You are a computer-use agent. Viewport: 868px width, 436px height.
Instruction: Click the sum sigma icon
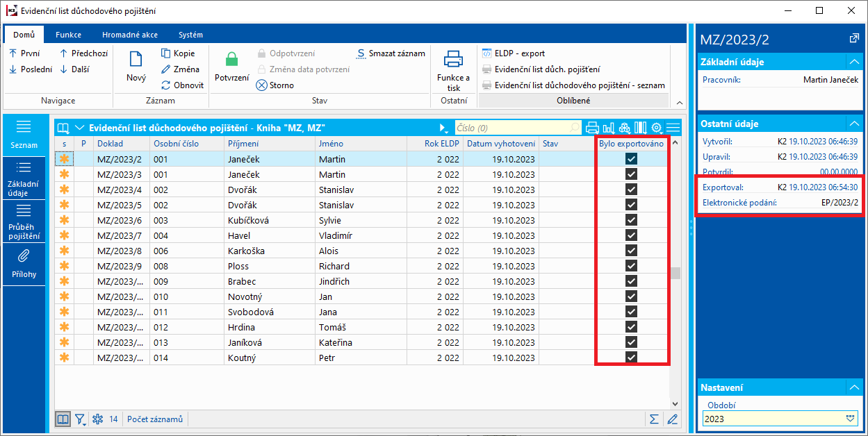pos(653,419)
